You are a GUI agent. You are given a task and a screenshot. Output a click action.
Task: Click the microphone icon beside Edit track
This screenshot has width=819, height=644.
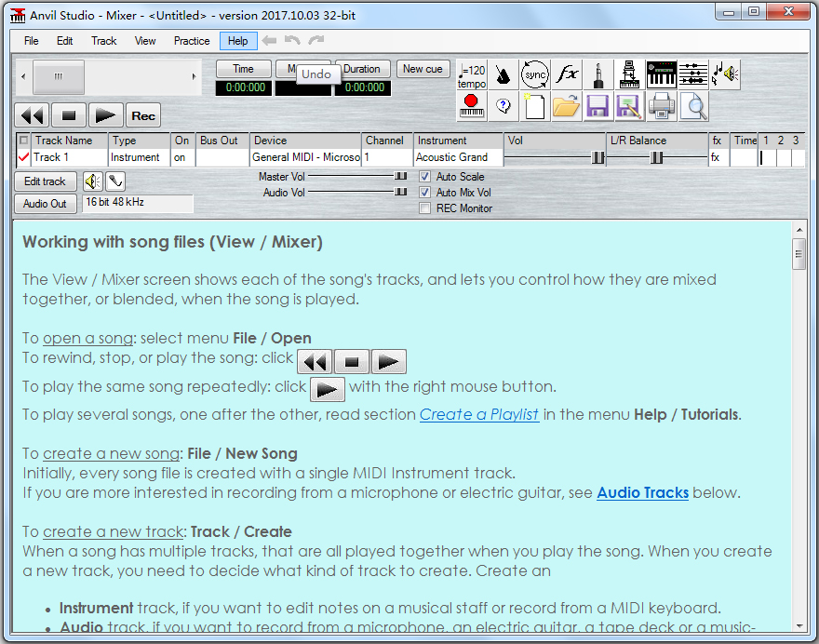pos(114,181)
